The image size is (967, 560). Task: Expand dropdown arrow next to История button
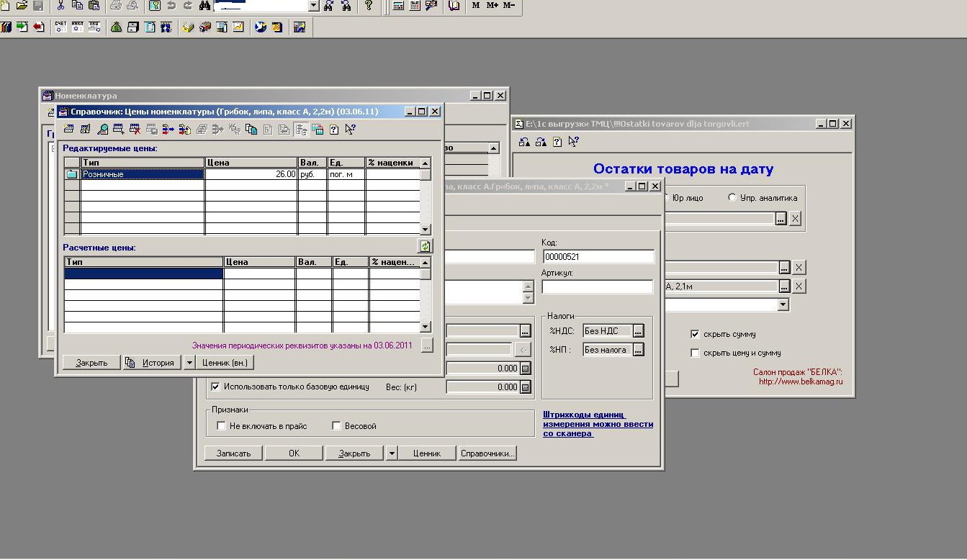point(189,363)
